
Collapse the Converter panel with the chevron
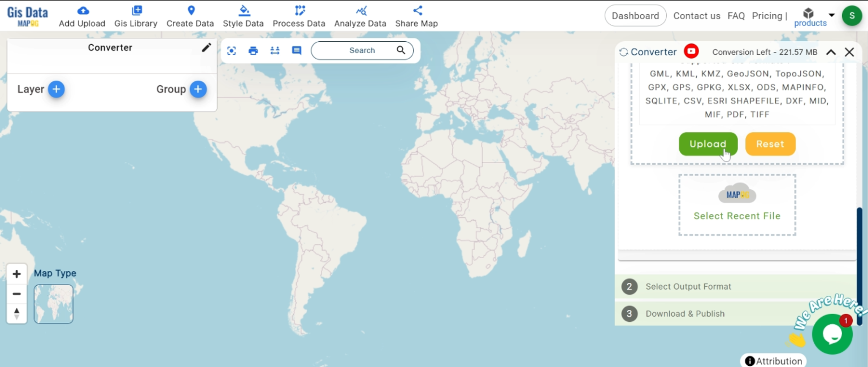[x=831, y=51]
